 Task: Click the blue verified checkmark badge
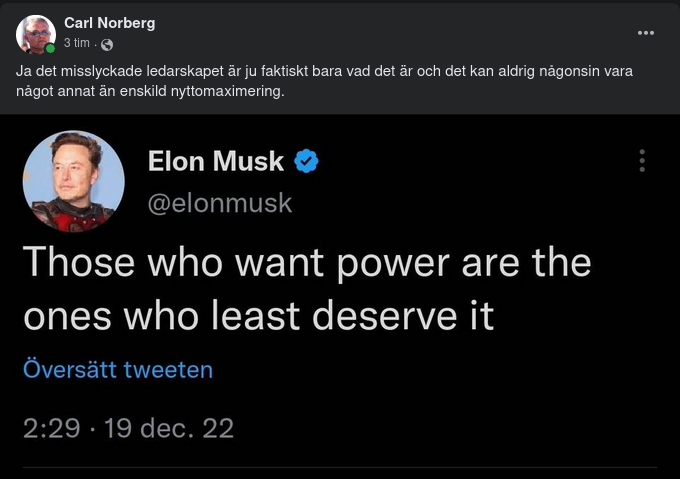coord(306,161)
